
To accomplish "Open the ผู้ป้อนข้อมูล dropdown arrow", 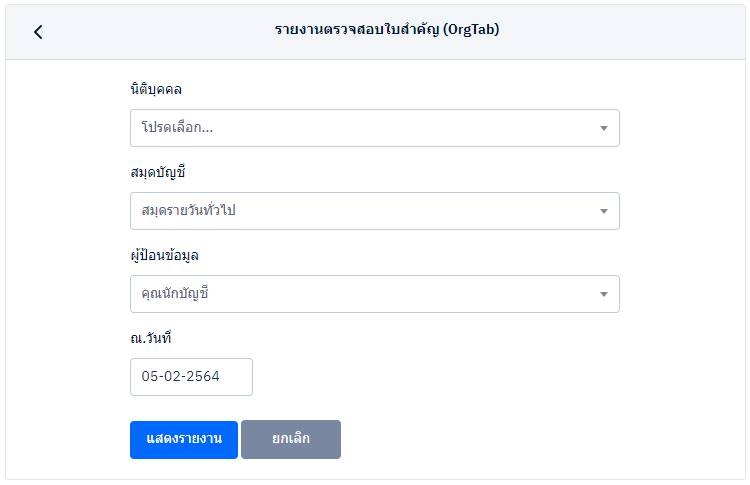I will pyautogui.click(x=603, y=294).
